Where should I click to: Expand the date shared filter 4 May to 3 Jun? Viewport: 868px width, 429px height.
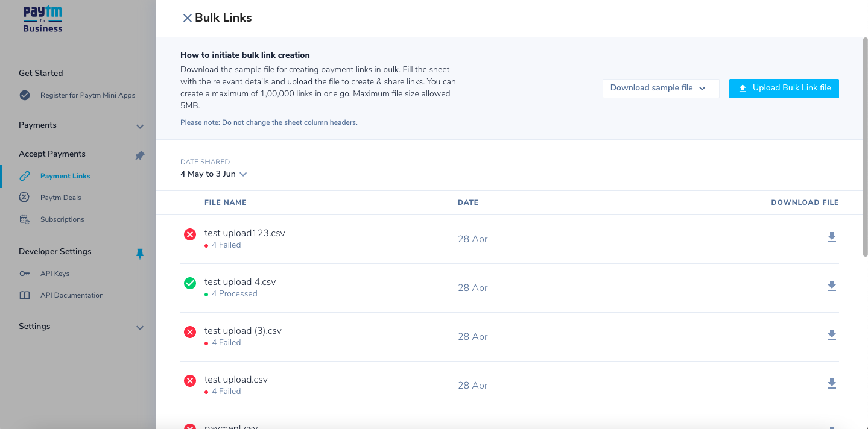pos(214,174)
